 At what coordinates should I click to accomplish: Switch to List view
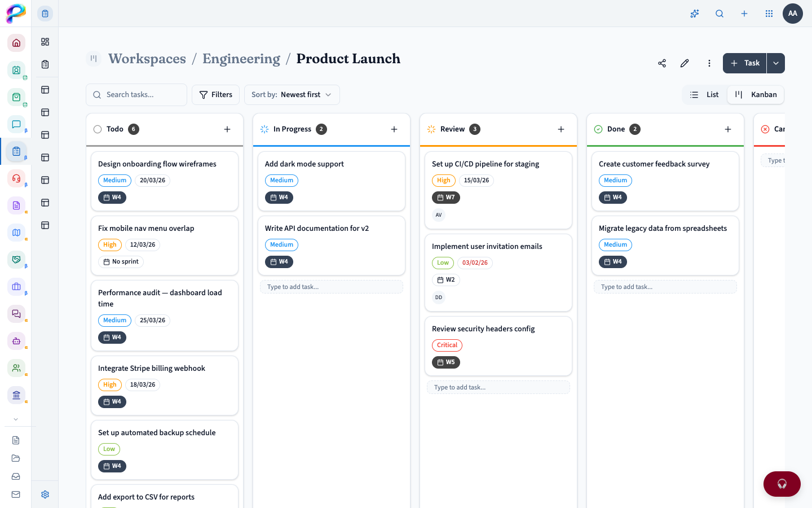click(704, 94)
